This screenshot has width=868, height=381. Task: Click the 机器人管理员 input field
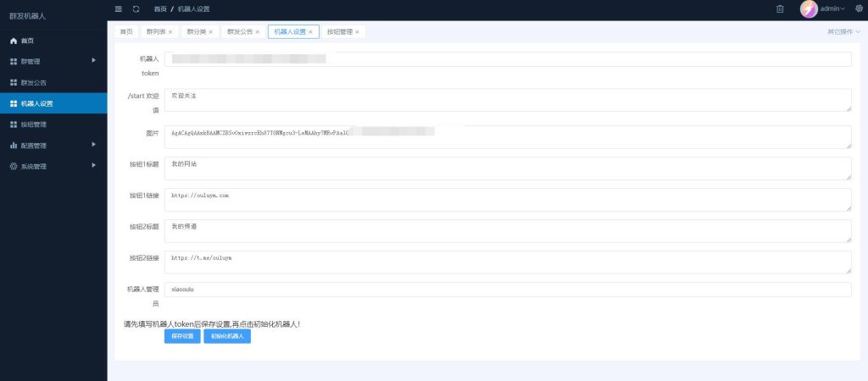point(508,290)
